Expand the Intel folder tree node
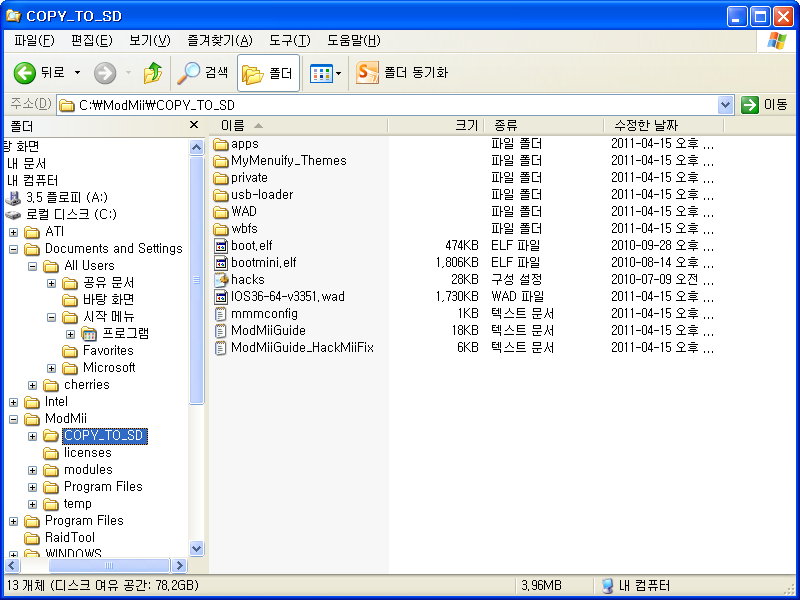 pos(13,402)
